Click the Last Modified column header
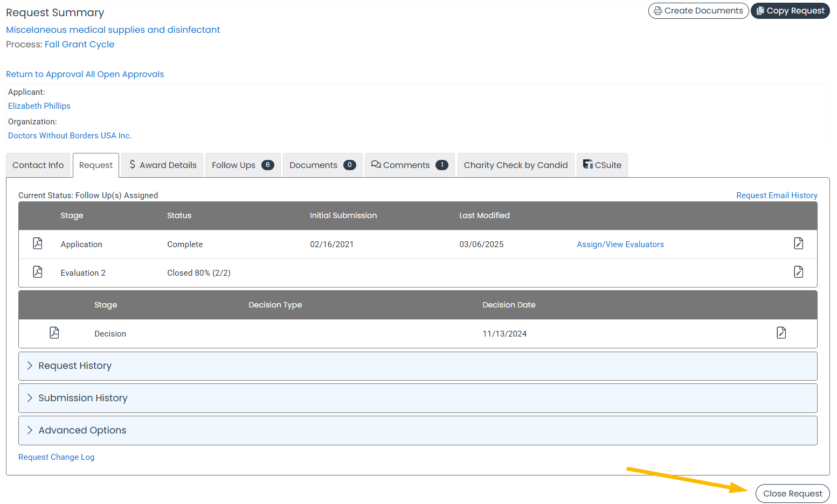The image size is (837, 504). coord(485,215)
